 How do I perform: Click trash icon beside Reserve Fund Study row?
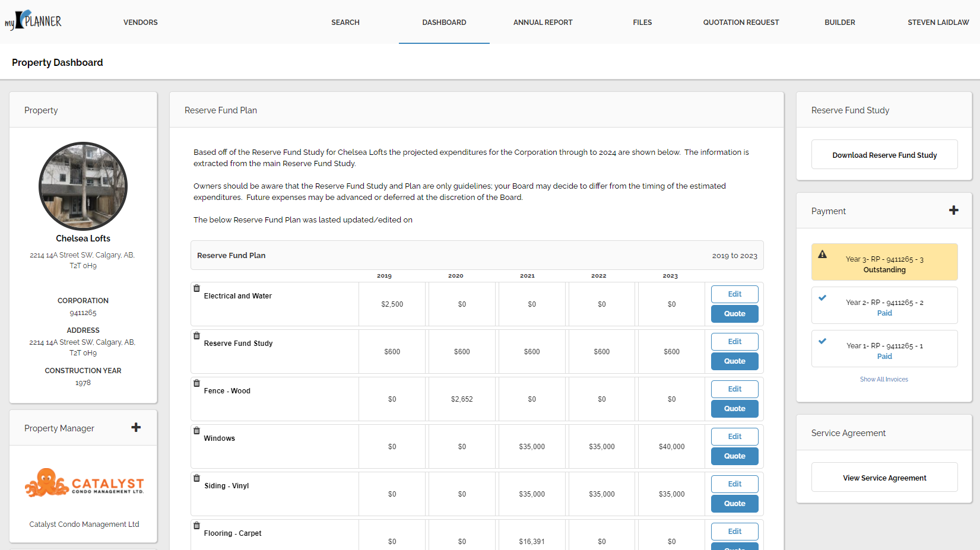coord(196,336)
